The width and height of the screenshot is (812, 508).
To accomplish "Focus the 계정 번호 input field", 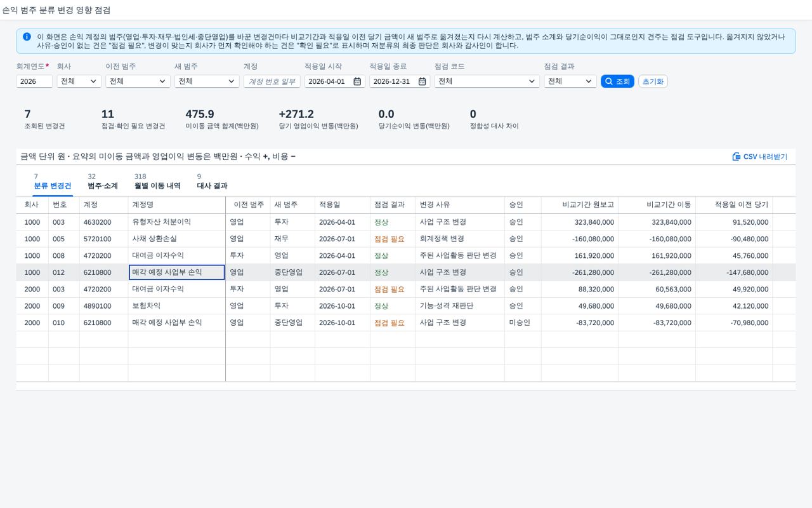I will tap(272, 81).
